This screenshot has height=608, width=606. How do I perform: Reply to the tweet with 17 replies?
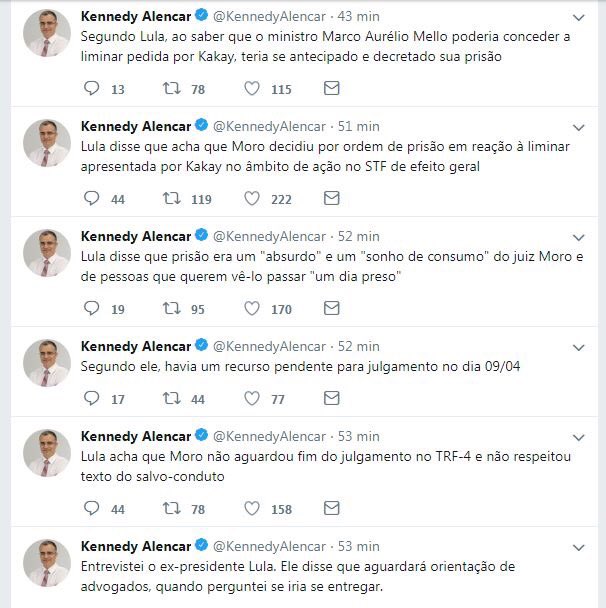point(92,399)
